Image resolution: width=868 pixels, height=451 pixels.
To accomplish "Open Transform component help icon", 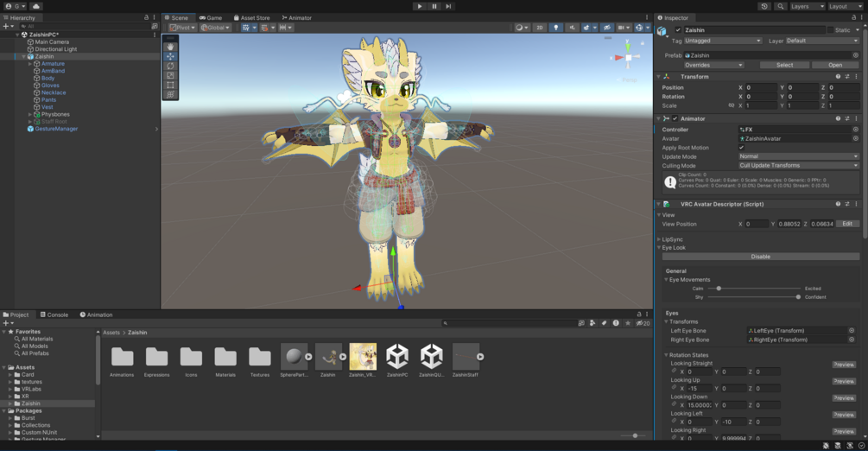I will click(838, 76).
